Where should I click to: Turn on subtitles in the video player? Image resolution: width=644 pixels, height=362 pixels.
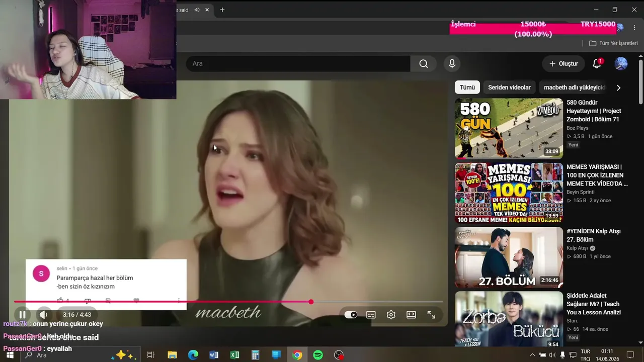(x=371, y=315)
